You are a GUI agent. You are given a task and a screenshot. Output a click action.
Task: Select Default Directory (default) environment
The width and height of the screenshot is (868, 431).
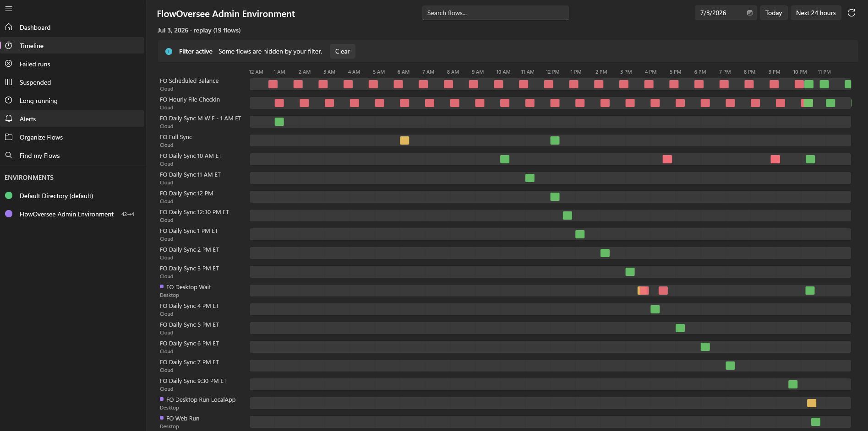[x=72, y=196]
